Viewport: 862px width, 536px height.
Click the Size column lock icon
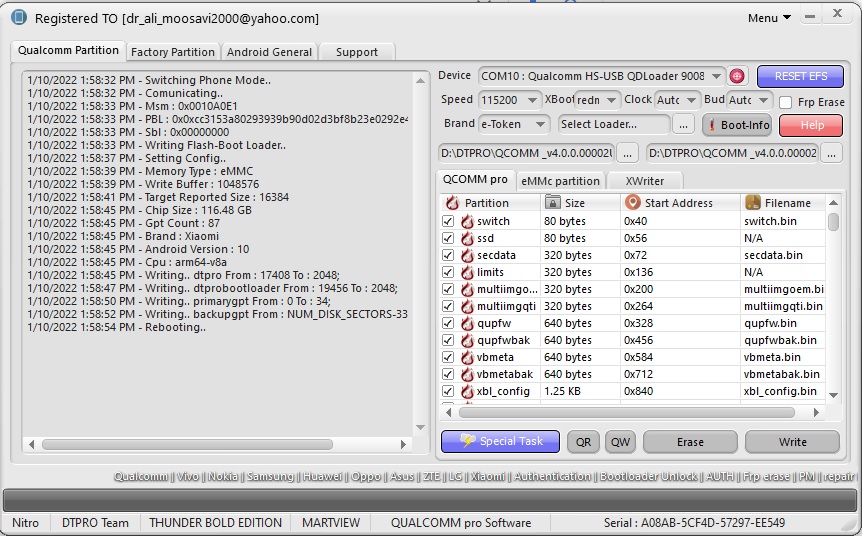click(x=552, y=202)
